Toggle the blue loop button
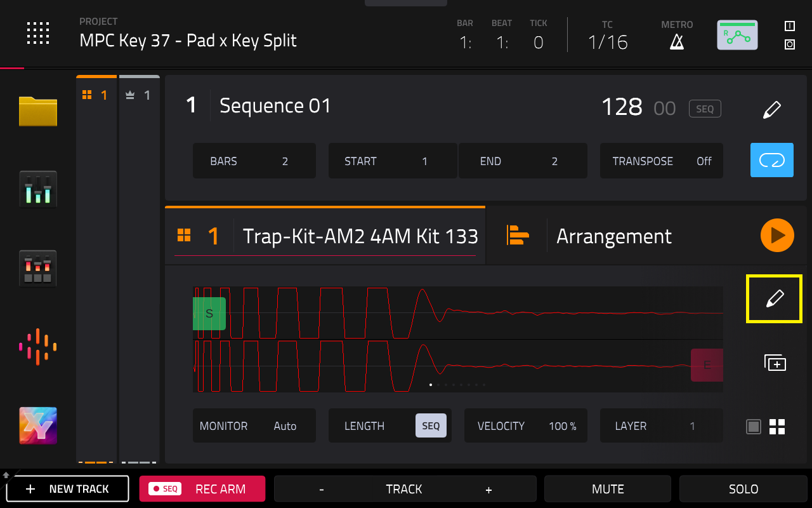 [772, 160]
